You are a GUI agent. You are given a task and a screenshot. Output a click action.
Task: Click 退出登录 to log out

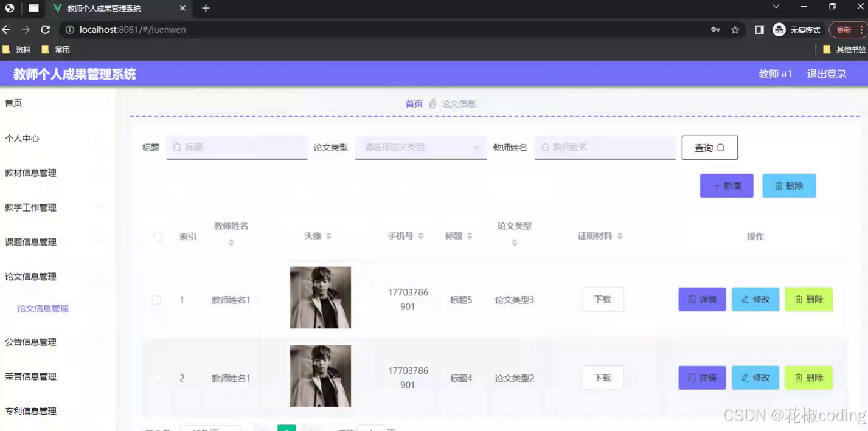(826, 74)
